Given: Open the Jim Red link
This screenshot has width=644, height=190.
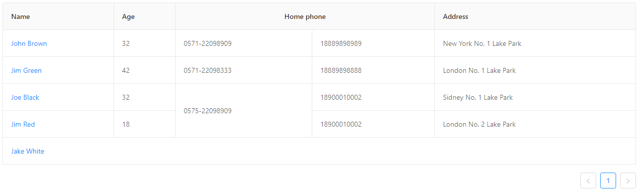Looking at the screenshot, I should click(x=23, y=124).
